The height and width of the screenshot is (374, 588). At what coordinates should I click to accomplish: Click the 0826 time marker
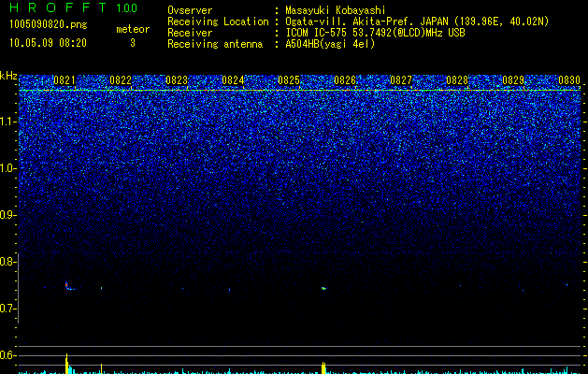coord(345,80)
